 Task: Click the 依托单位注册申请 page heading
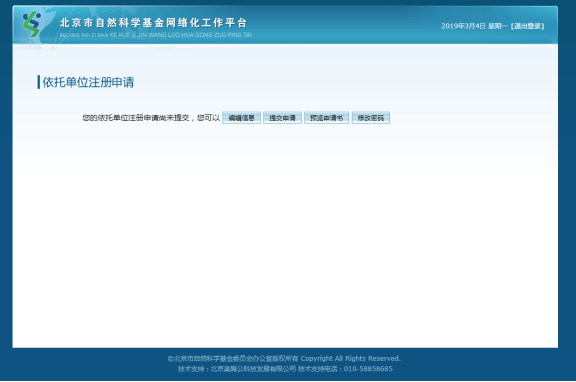(x=88, y=82)
